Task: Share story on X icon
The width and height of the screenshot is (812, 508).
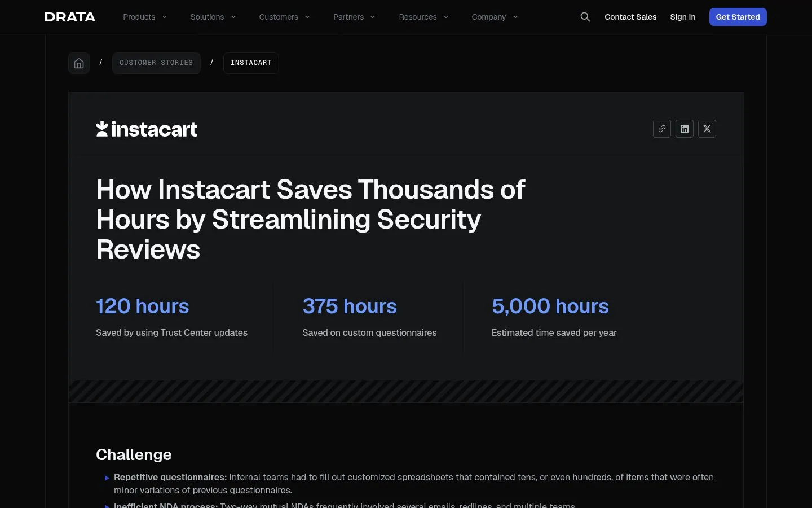Action: coord(707,129)
